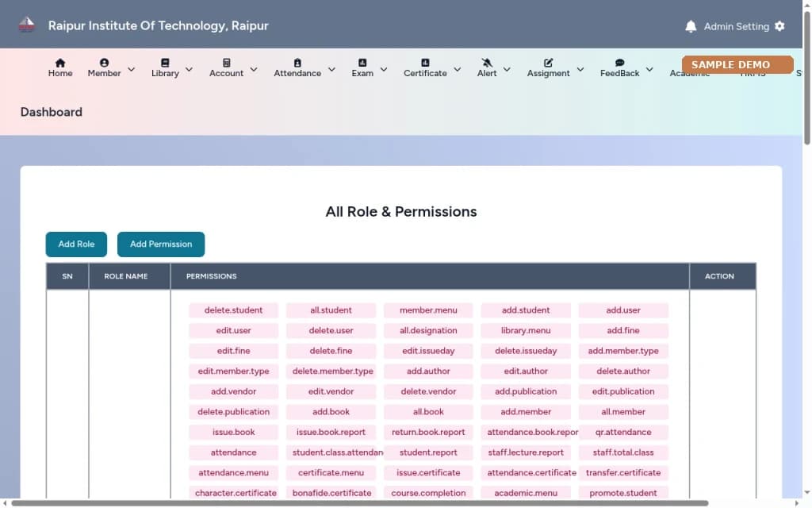Click the Raipur Institute Of Technology title

159,25
